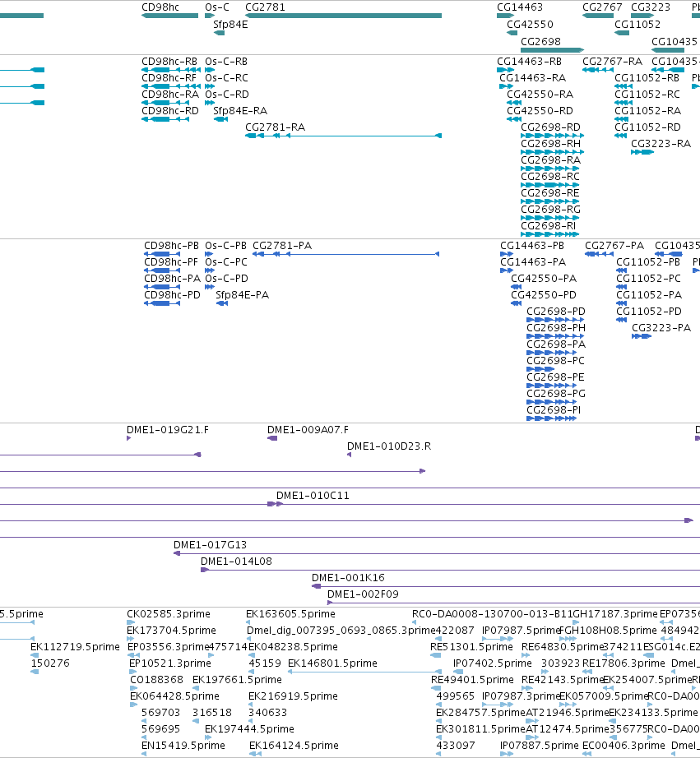Select transcript CD98hc-RF
700x758 pixels.
tap(171, 86)
